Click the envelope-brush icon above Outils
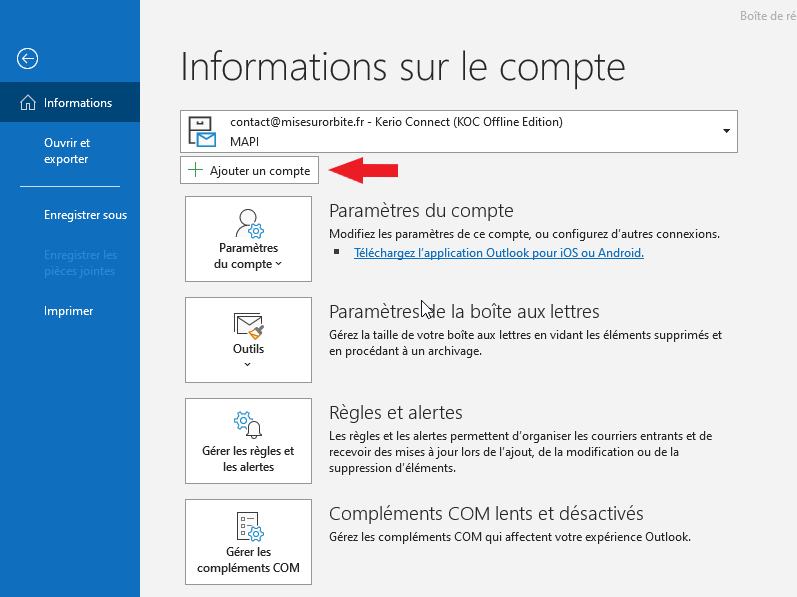797x597 pixels. (248, 324)
